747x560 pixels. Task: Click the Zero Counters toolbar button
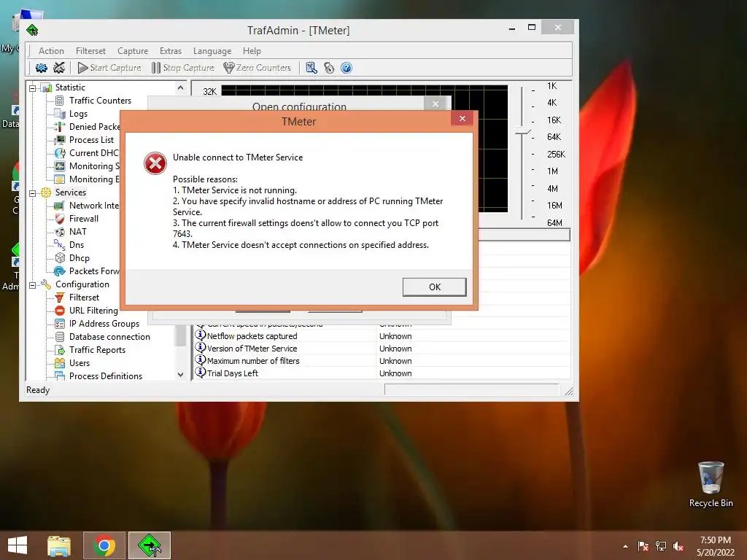tap(258, 68)
